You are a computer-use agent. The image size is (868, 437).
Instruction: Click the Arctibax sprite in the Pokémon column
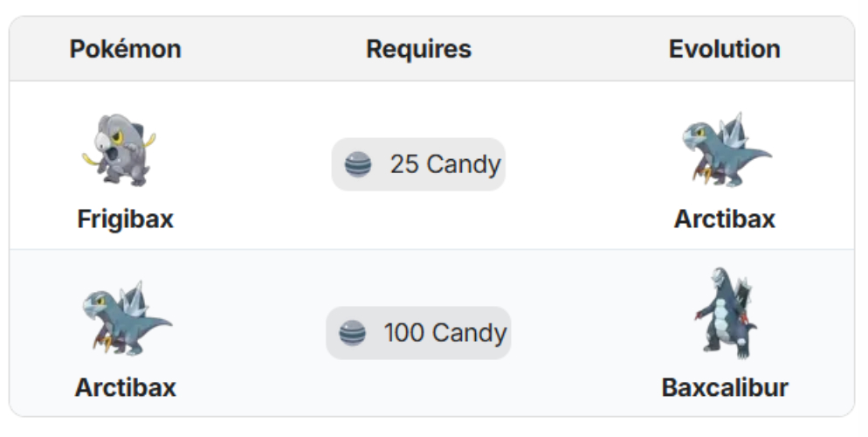[x=127, y=318]
